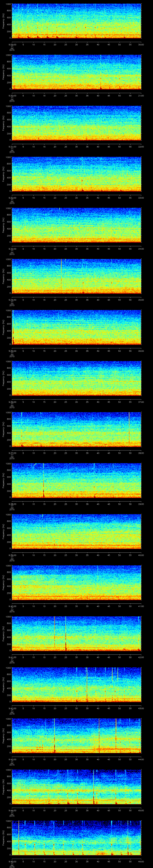Open the spectrogram panel starting at 9:31:00
Image resolution: width=153 pixels, height=868 pixels.
point(76,123)
